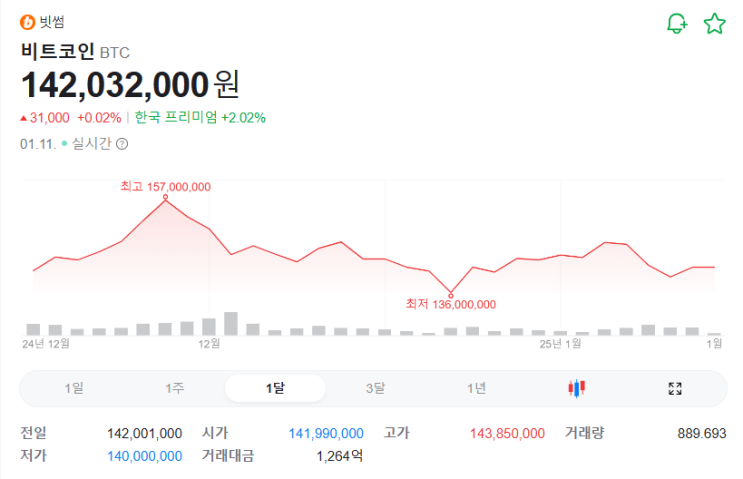Click the notification bell icon
This screenshot has width=743, height=479.
(677, 24)
